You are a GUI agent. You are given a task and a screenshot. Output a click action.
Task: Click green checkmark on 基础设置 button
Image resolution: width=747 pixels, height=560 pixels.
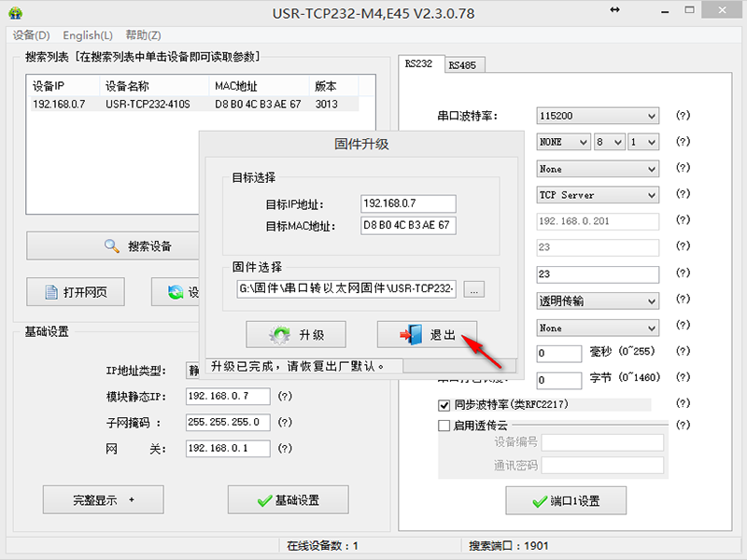tap(264, 500)
